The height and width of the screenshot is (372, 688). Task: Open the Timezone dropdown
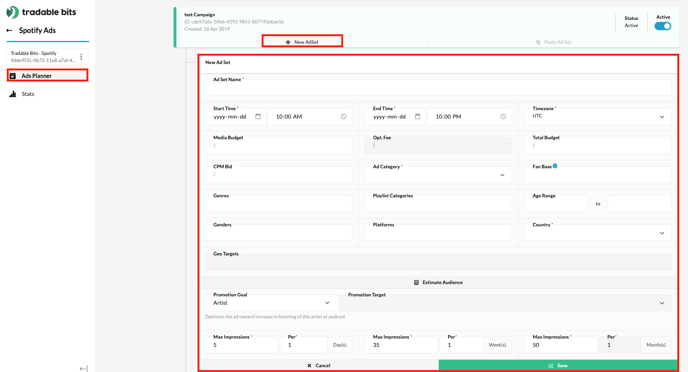[x=598, y=116]
